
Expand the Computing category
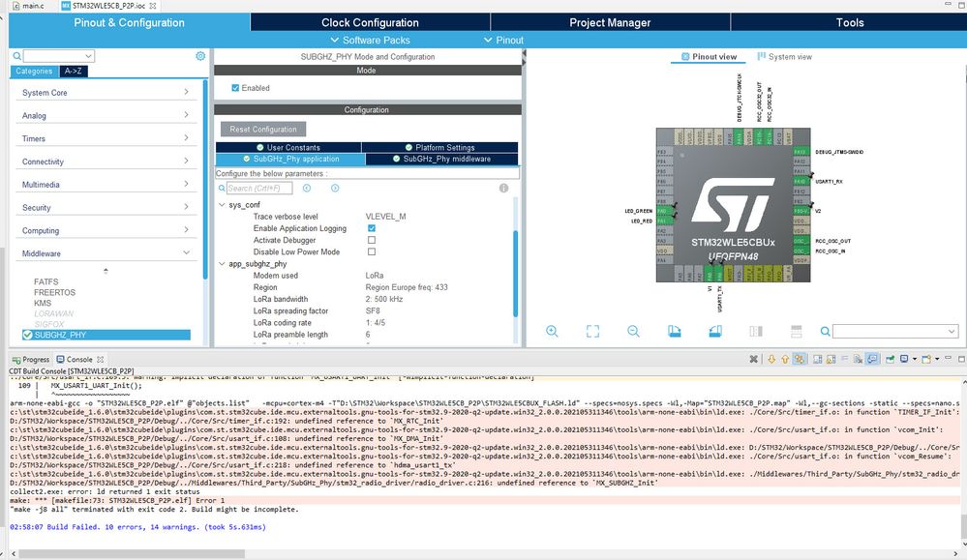click(105, 230)
